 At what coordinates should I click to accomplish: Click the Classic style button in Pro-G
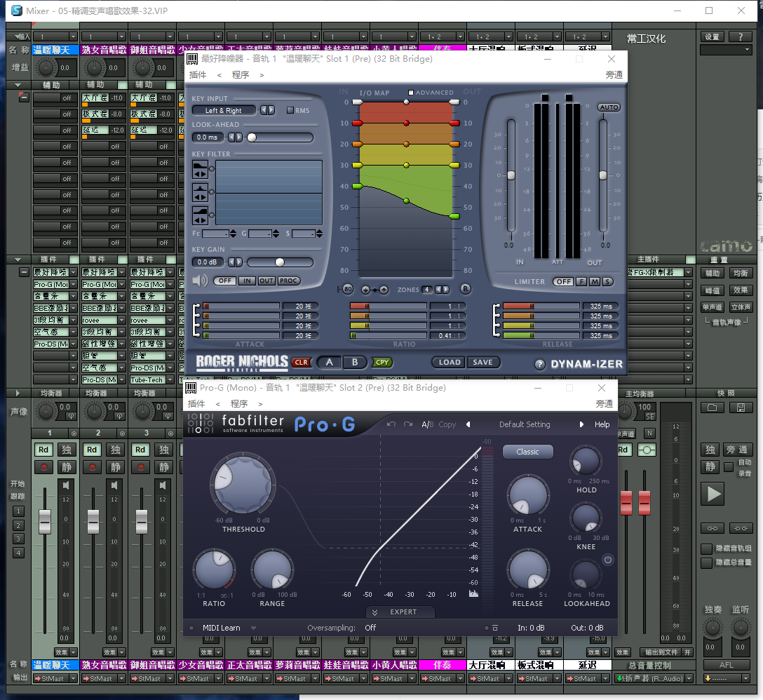527,452
